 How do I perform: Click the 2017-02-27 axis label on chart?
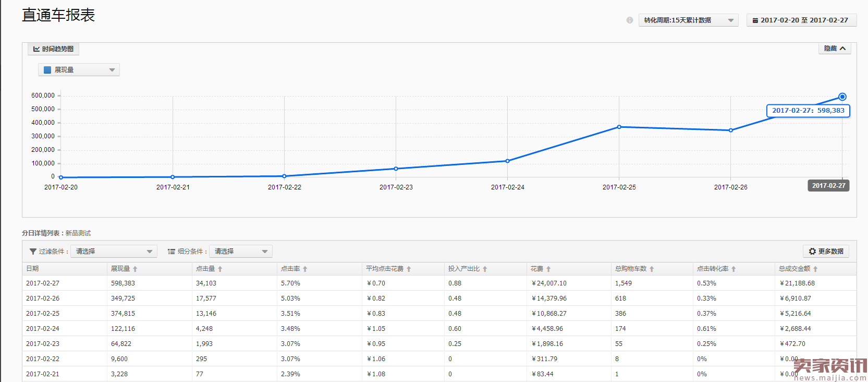pyautogui.click(x=829, y=186)
